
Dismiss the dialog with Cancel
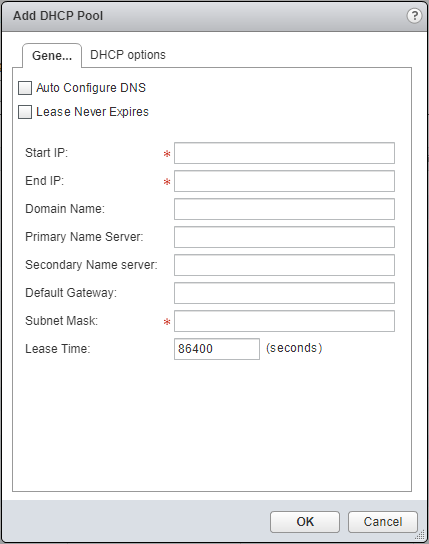[x=383, y=522]
